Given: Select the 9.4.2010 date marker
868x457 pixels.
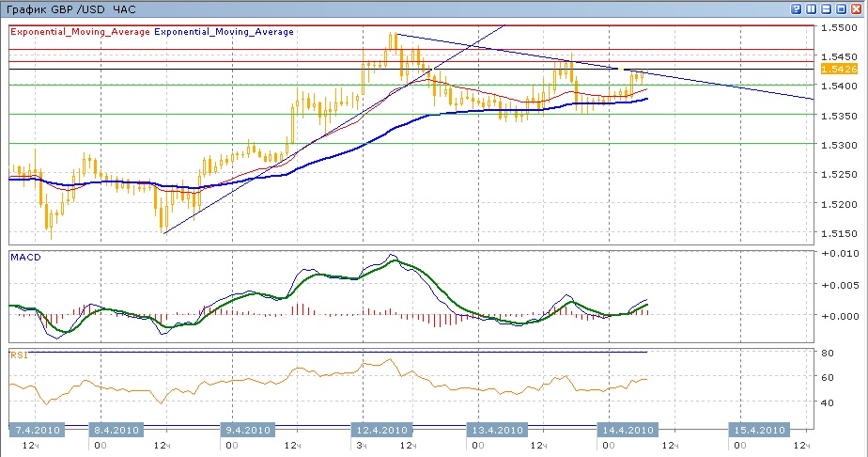Looking at the screenshot, I should click(247, 430).
